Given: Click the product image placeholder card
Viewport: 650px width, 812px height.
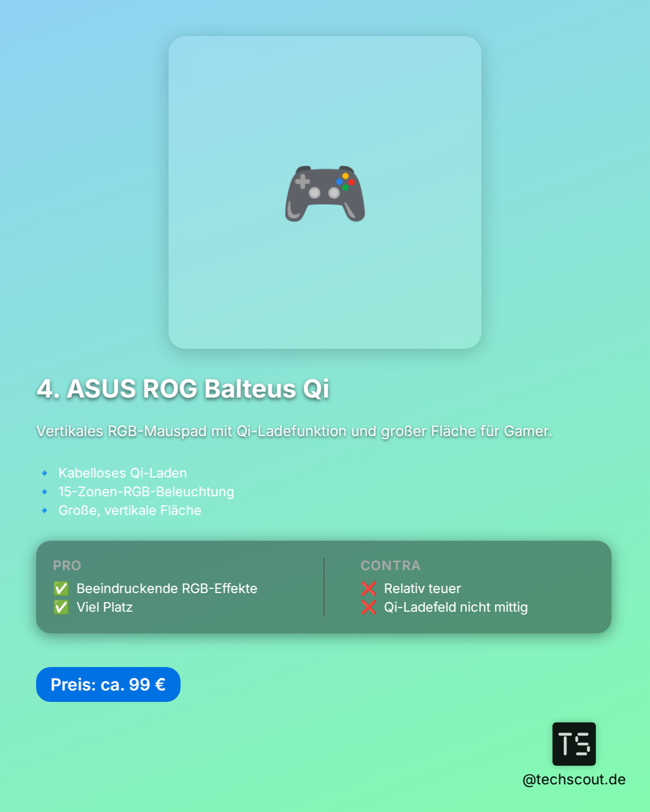Looking at the screenshot, I should pos(325,192).
